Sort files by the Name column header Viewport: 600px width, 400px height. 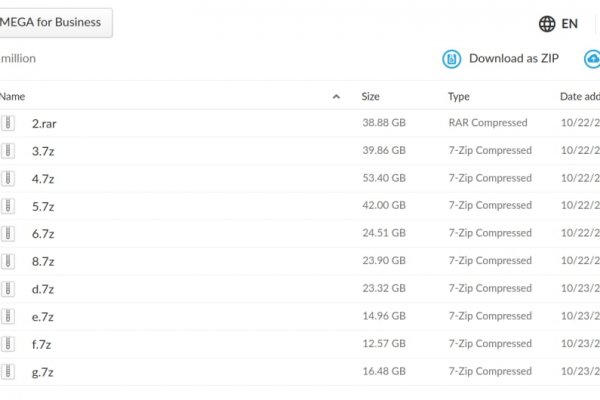click(x=13, y=97)
